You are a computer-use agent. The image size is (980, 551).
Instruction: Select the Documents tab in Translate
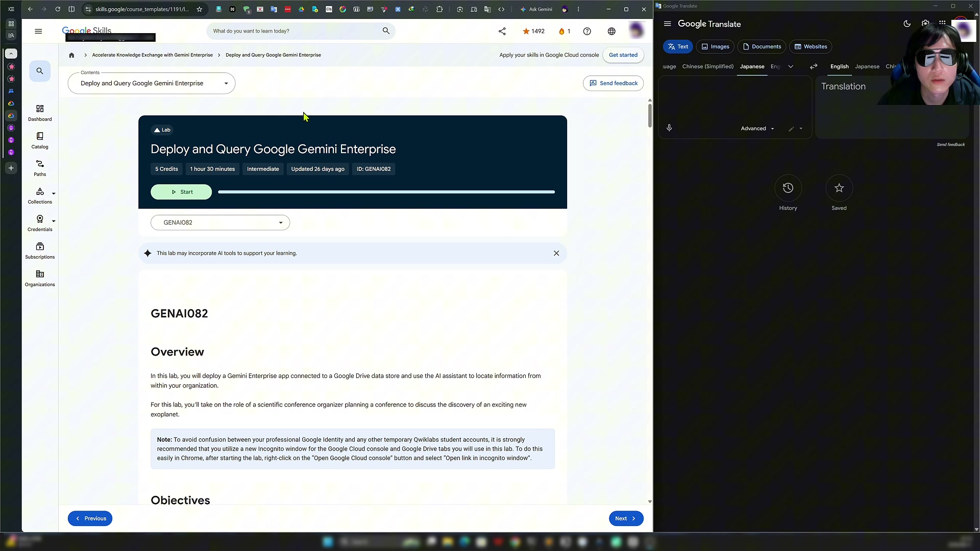[x=762, y=46]
